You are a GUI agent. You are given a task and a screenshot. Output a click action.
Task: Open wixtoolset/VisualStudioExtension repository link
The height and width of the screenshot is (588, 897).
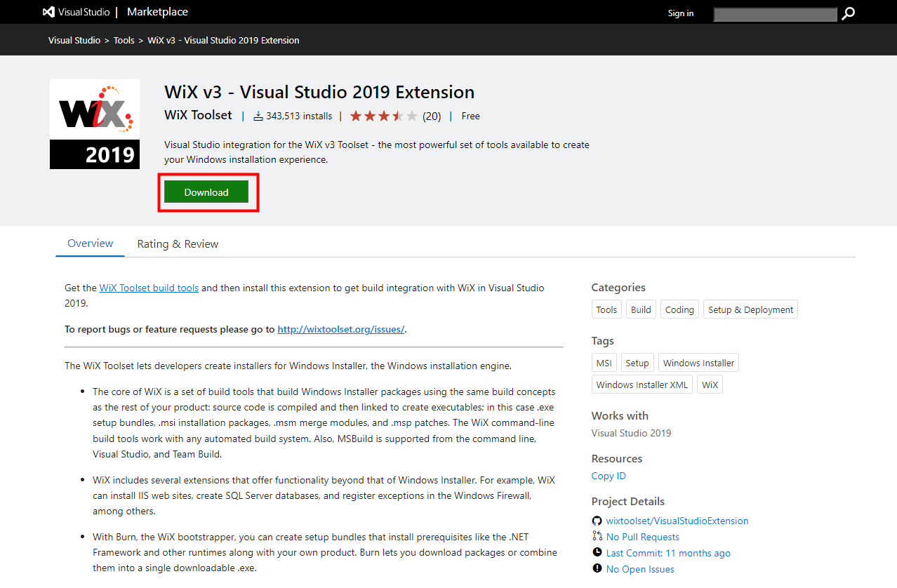pos(677,521)
